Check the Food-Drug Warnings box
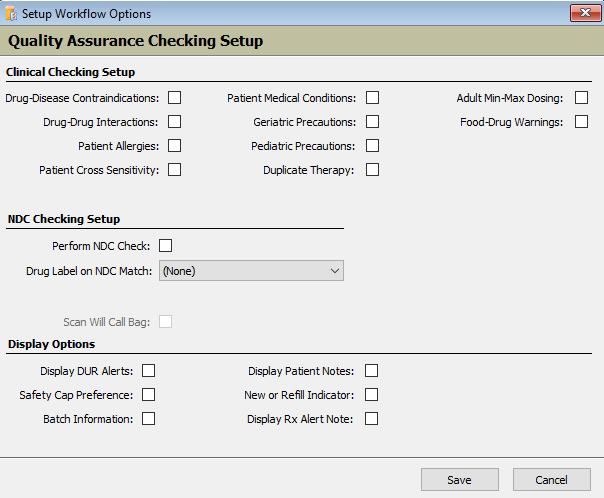Viewport: 604px width, 498px height. [x=581, y=122]
